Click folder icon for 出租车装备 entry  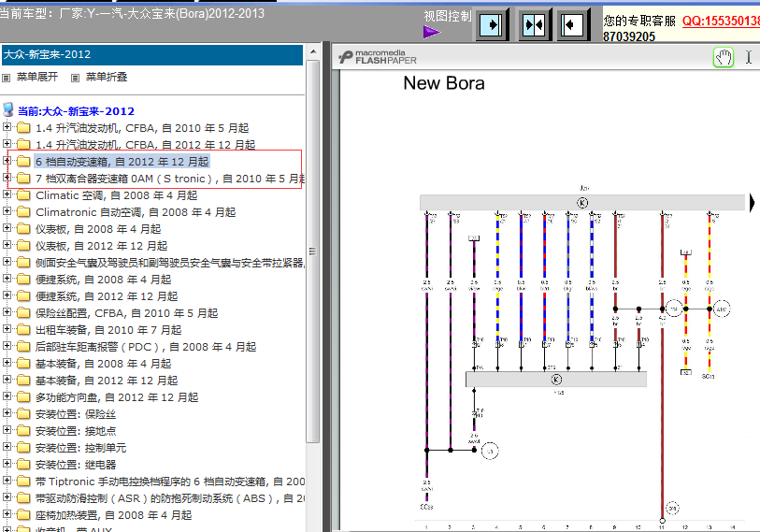point(23,330)
